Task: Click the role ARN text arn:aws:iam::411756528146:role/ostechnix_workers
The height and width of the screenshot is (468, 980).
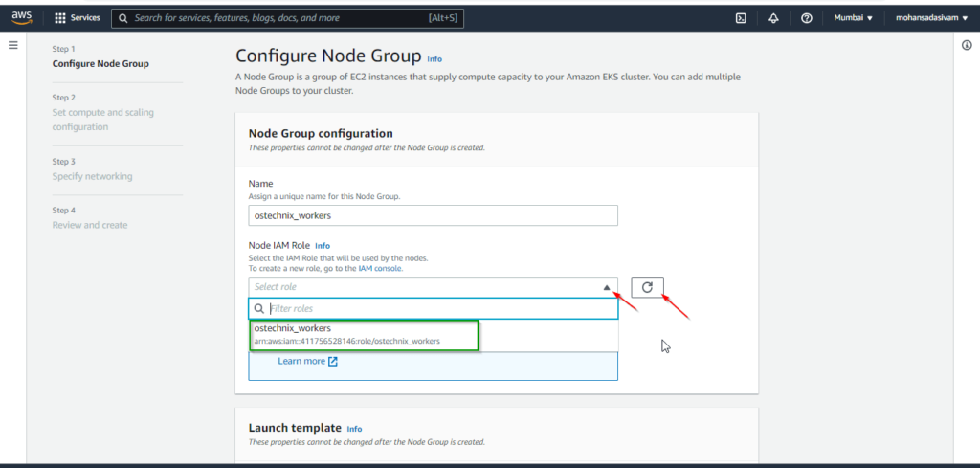Action: (x=346, y=341)
